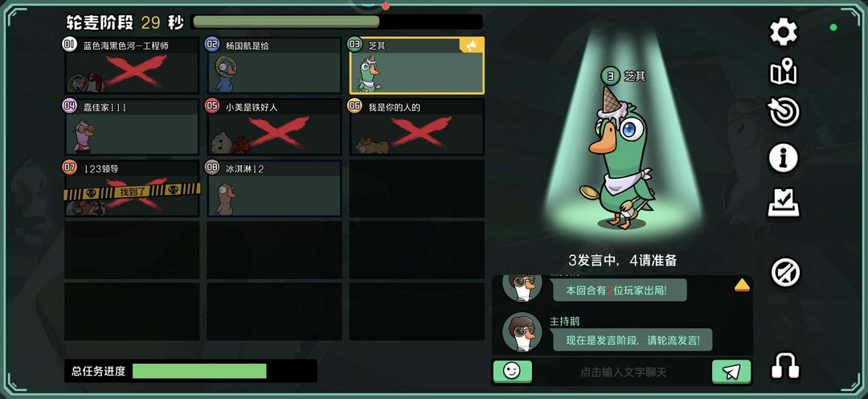Select player 08 冰淇淋12 card

274,188
